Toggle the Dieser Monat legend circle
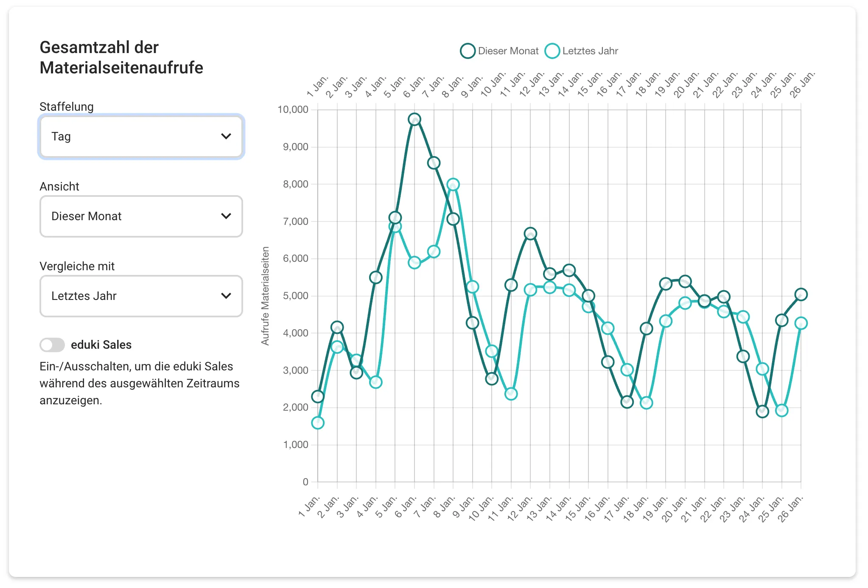This screenshot has height=588, width=868. 468,51
